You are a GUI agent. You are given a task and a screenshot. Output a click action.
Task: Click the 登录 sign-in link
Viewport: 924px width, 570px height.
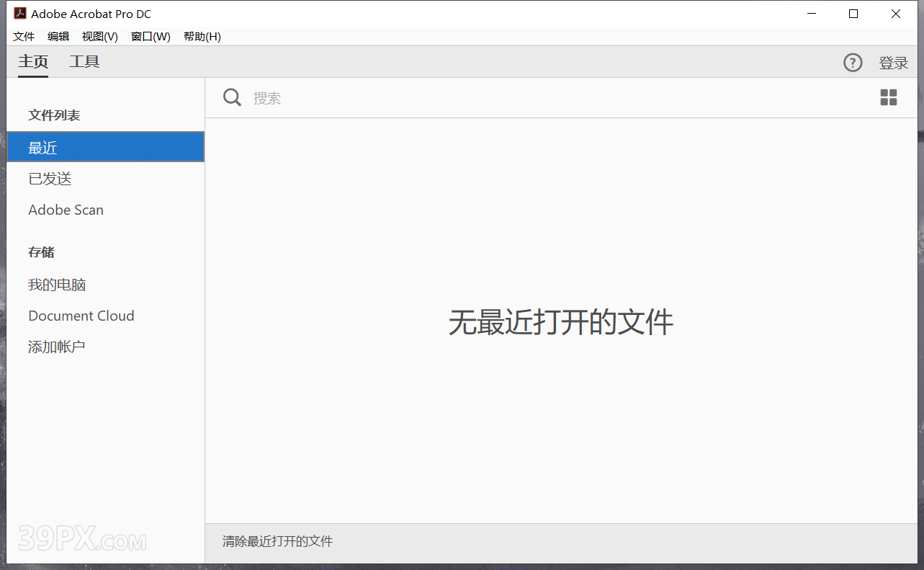click(x=894, y=63)
